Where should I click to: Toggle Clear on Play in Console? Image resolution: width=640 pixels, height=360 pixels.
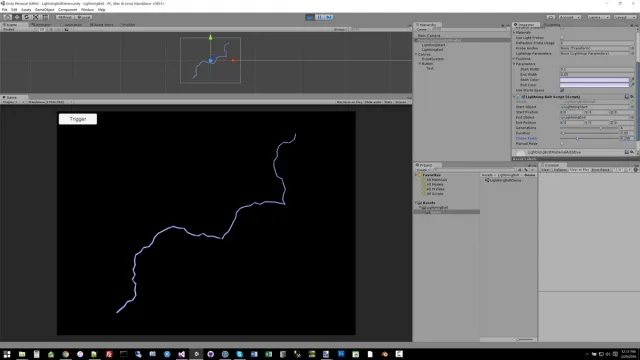click(579, 170)
